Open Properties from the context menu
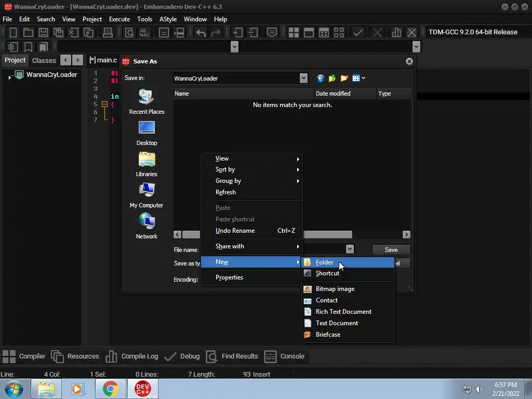Viewport: 532px width, 399px height. tap(251, 277)
